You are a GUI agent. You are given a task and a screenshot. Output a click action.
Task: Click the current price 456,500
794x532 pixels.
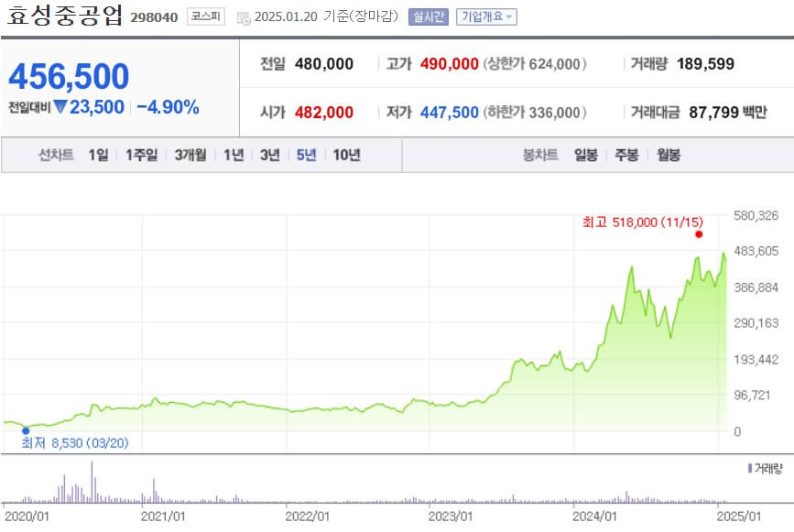point(69,76)
